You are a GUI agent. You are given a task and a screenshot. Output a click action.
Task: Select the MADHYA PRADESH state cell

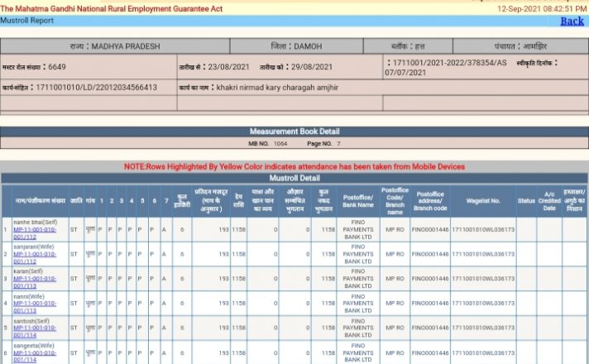(x=115, y=46)
